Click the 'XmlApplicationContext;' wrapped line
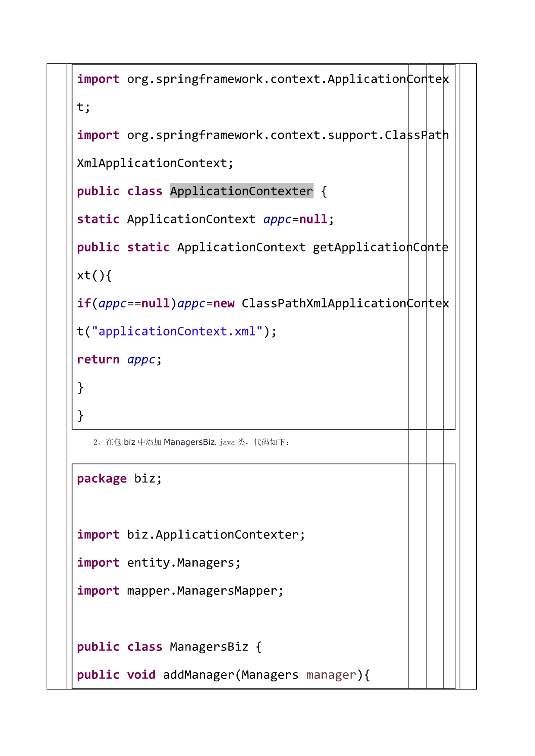The image size is (535, 756). pyautogui.click(x=155, y=163)
